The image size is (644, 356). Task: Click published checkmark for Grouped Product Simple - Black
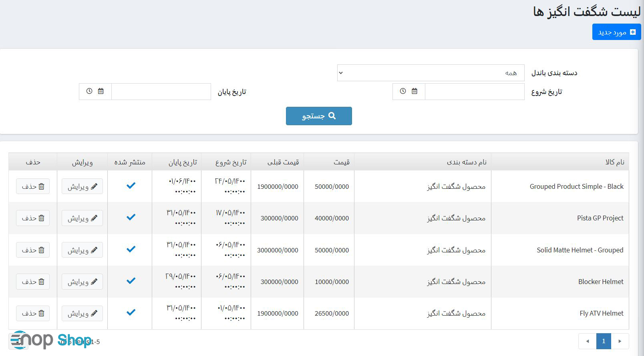(x=131, y=186)
